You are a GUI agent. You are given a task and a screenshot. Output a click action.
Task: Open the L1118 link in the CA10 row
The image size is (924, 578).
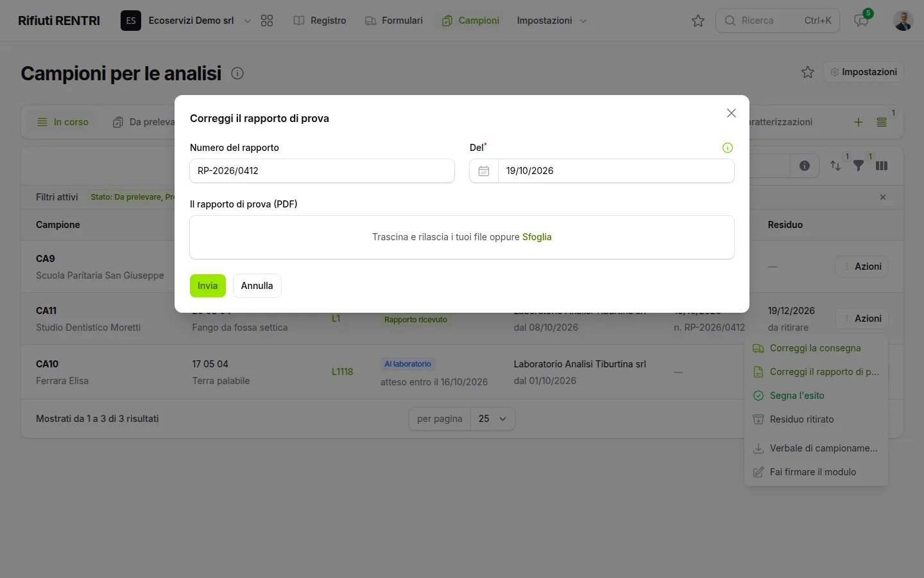tap(343, 372)
